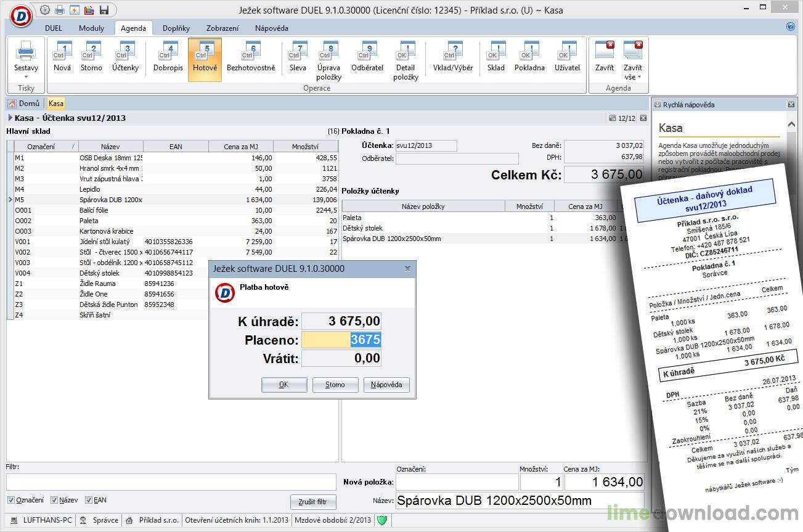
Task: Open the help question mark icon
Action: pos(791,27)
